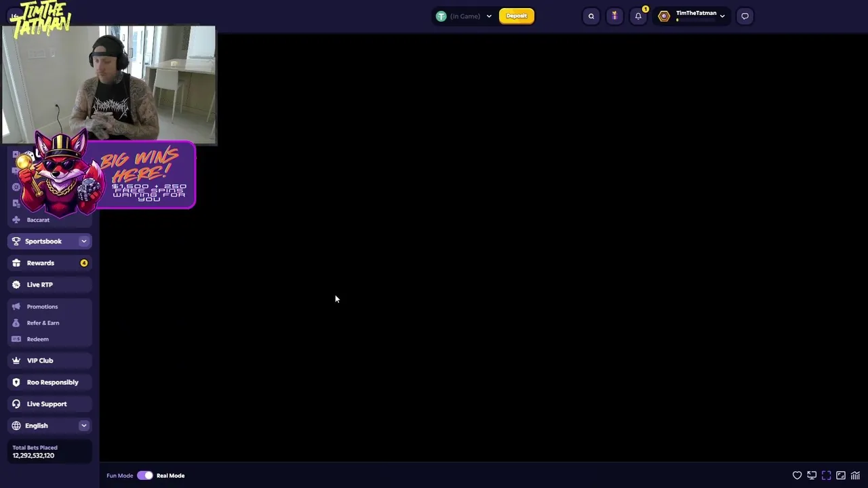Click the Live RTP icon in sidebar
The width and height of the screenshot is (868, 488).
coord(16,285)
